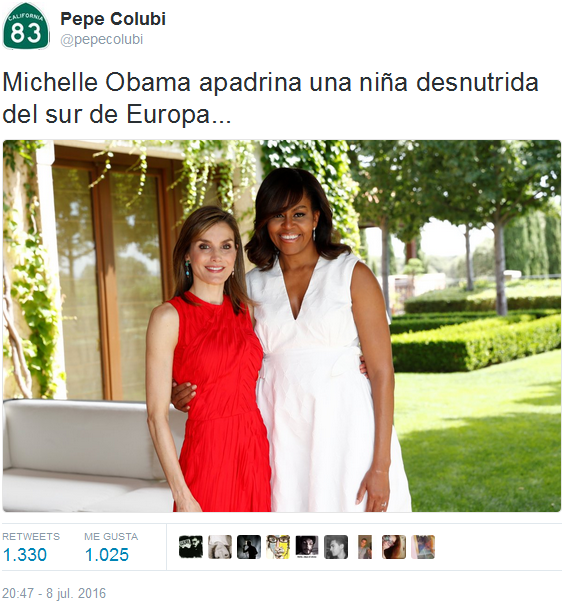This screenshot has width=563, height=603.
Task: View the 1.025 me gusta count
Action: coord(107,555)
